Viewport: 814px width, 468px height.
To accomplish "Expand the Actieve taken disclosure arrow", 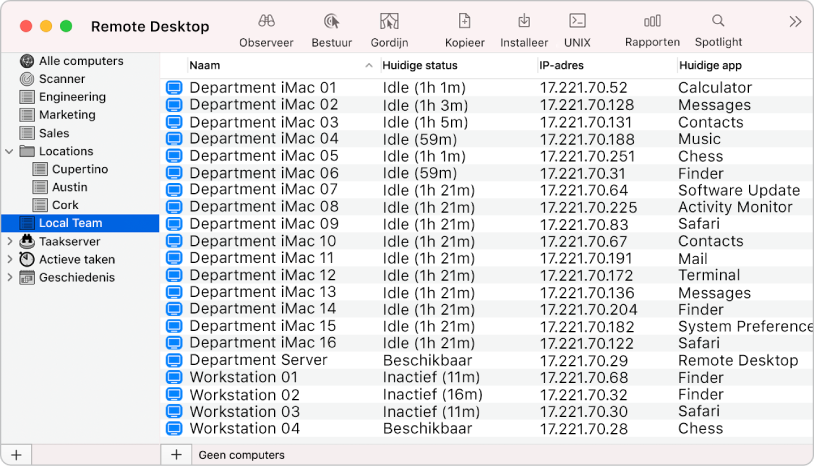I will pyautogui.click(x=9, y=259).
